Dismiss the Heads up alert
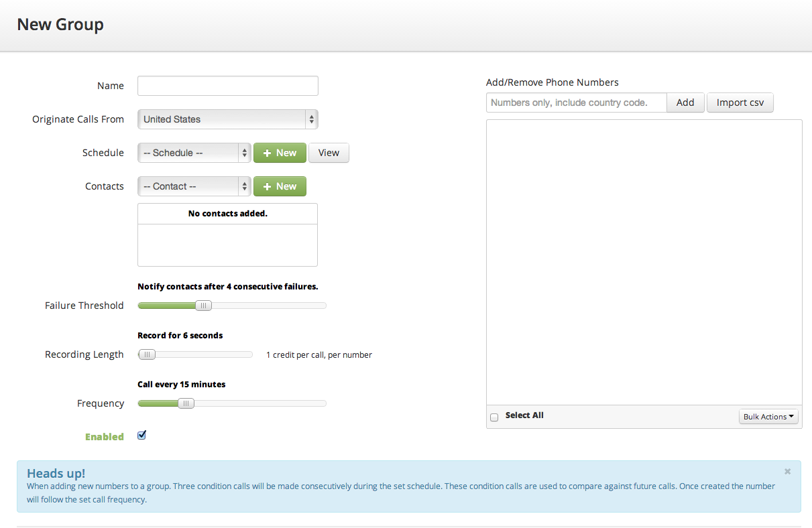Viewport: 812px width, 528px height. pyautogui.click(x=787, y=472)
